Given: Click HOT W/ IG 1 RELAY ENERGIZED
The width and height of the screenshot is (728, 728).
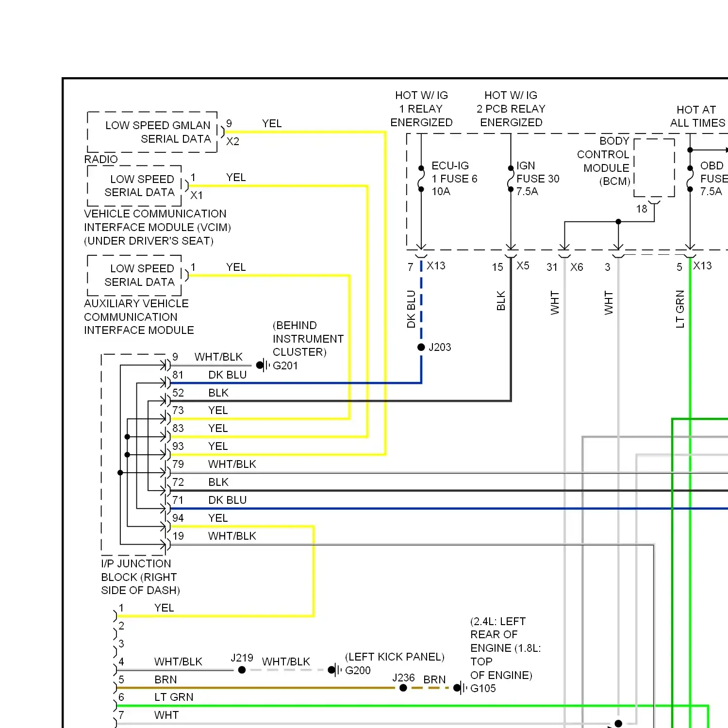Looking at the screenshot, I should [421, 109].
